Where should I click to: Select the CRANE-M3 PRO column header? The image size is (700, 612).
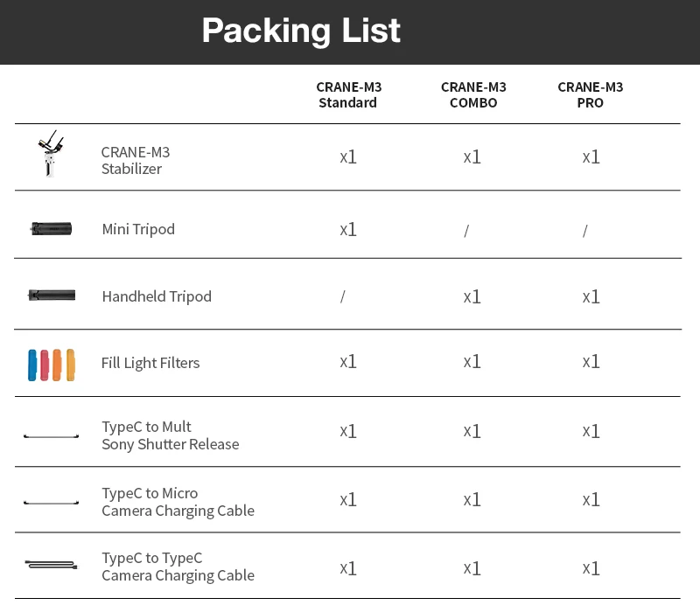pyautogui.click(x=590, y=94)
